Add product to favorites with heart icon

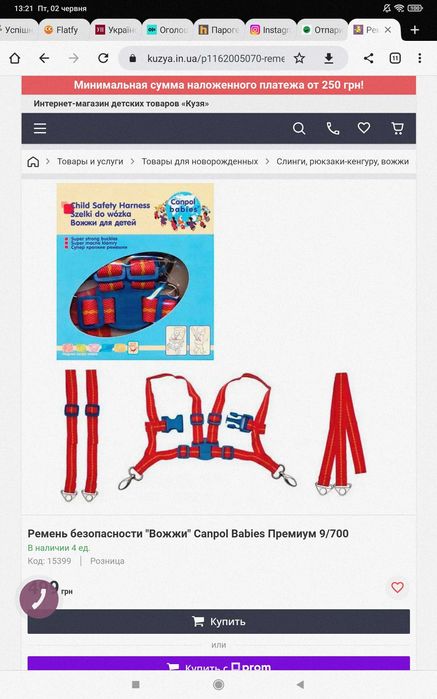coord(397,587)
